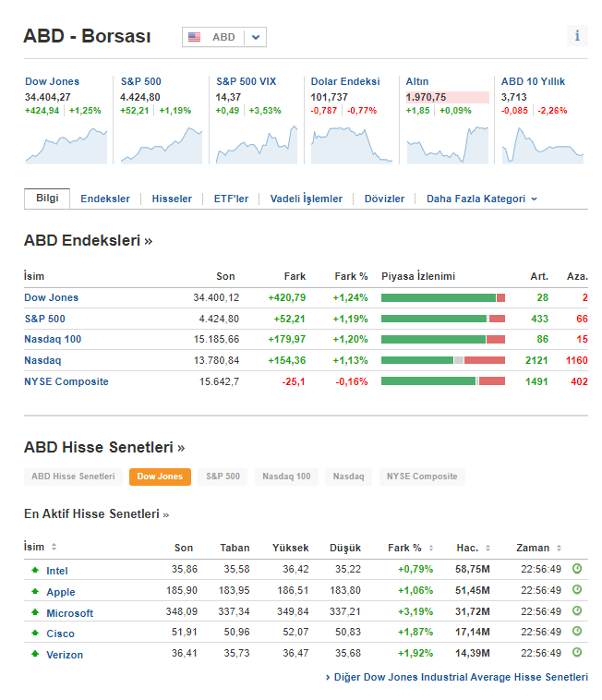Click the clock icon in Microsoft row

pos(577,611)
